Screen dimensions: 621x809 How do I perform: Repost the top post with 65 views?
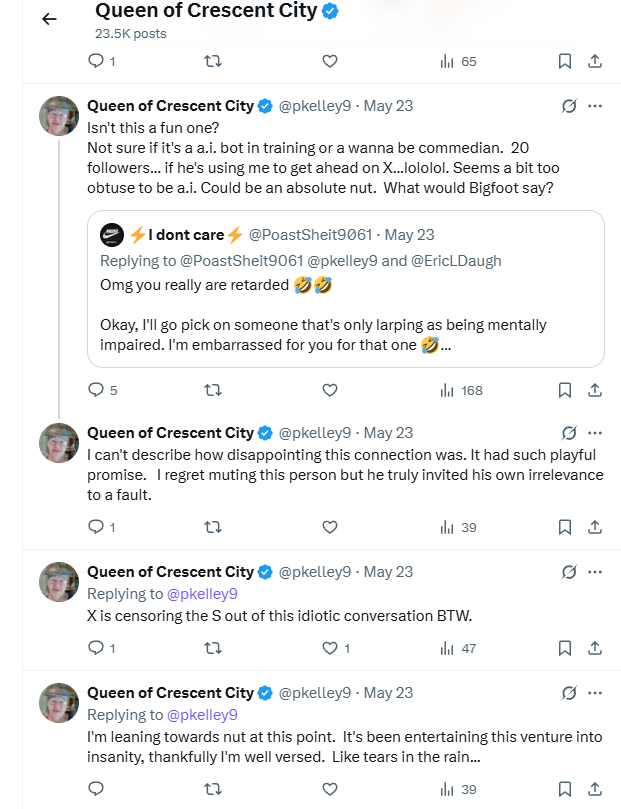(x=213, y=61)
